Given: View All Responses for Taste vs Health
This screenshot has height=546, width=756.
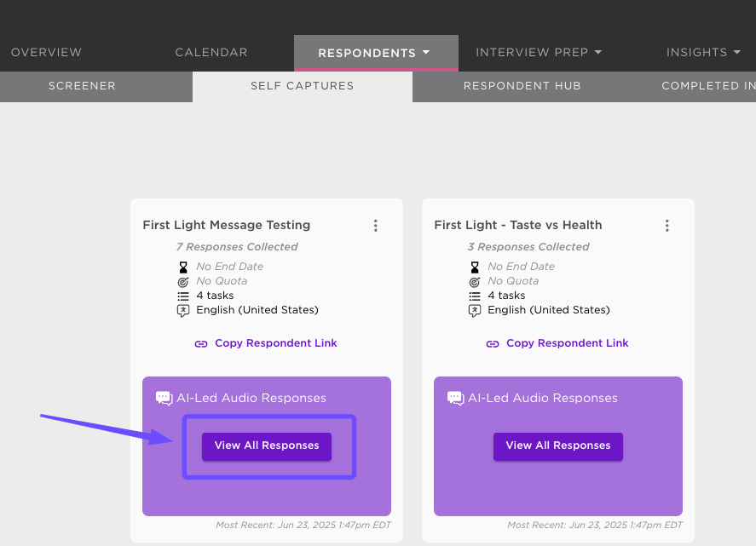Looking at the screenshot, I should [558, 446].
